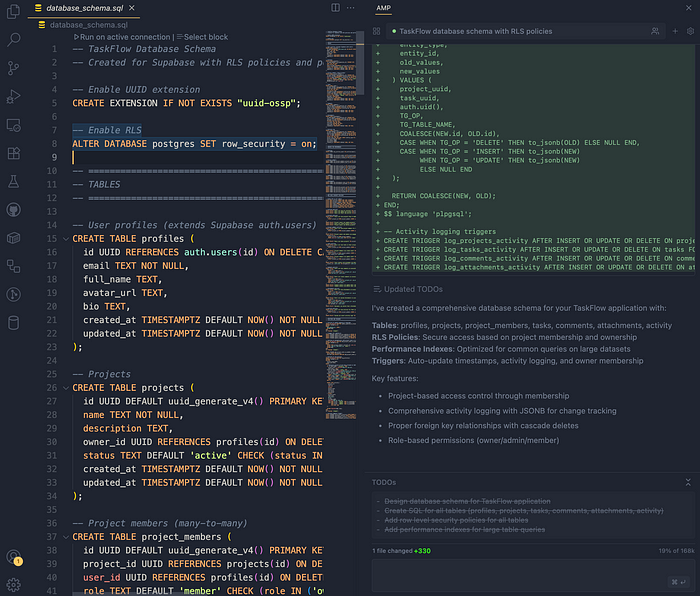700x596 pixels.
Task: Open editor More Actions ellipsis menu
Action: [351, 8]
